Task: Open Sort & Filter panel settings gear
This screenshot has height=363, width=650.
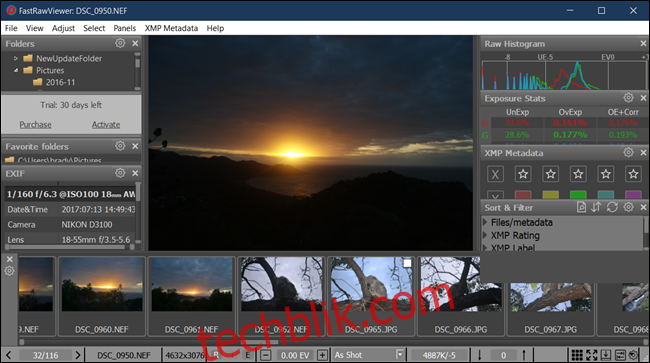Action: [x=628, y=207]
